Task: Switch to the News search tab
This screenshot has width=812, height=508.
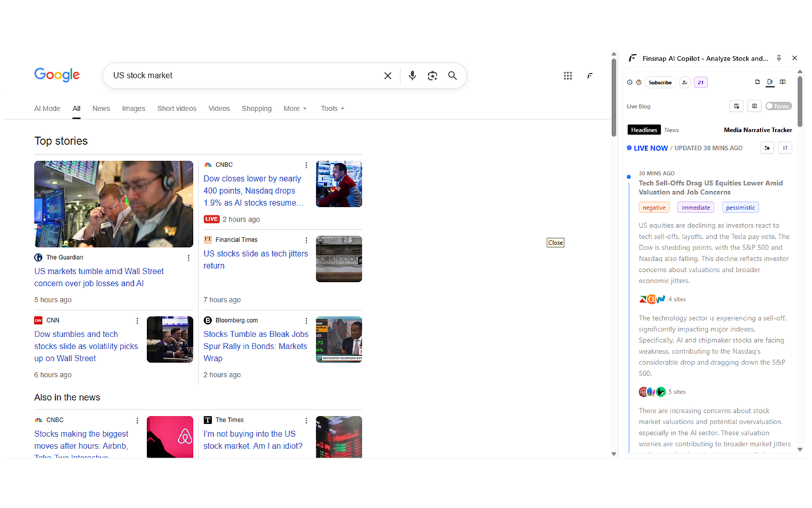Action: (101, 109)
